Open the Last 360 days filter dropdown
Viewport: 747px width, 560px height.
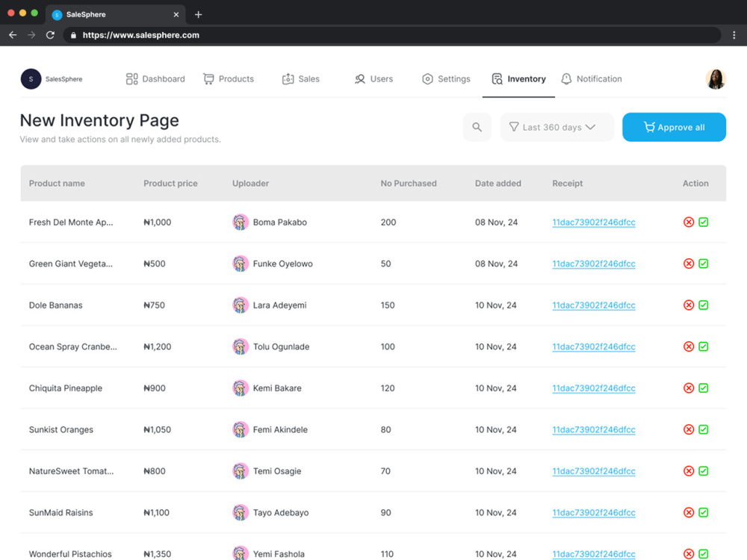557,127
